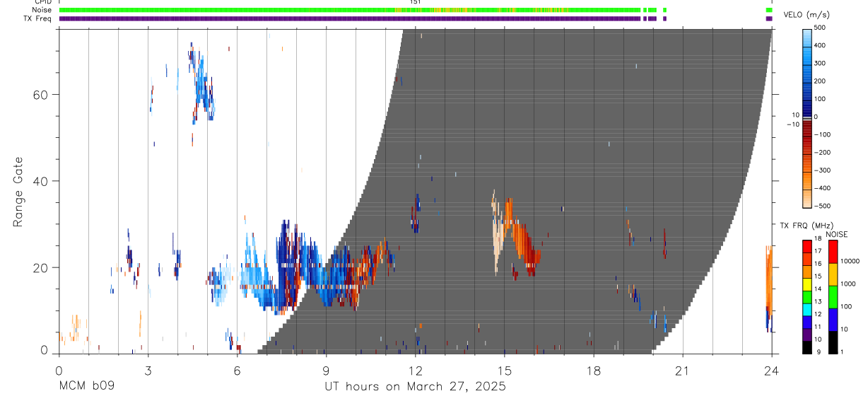Image resolution: width=868 pixels, height=401 pixels.
Task: Click the 'Noise' row label at top
Action: click(x=42, y=10)
